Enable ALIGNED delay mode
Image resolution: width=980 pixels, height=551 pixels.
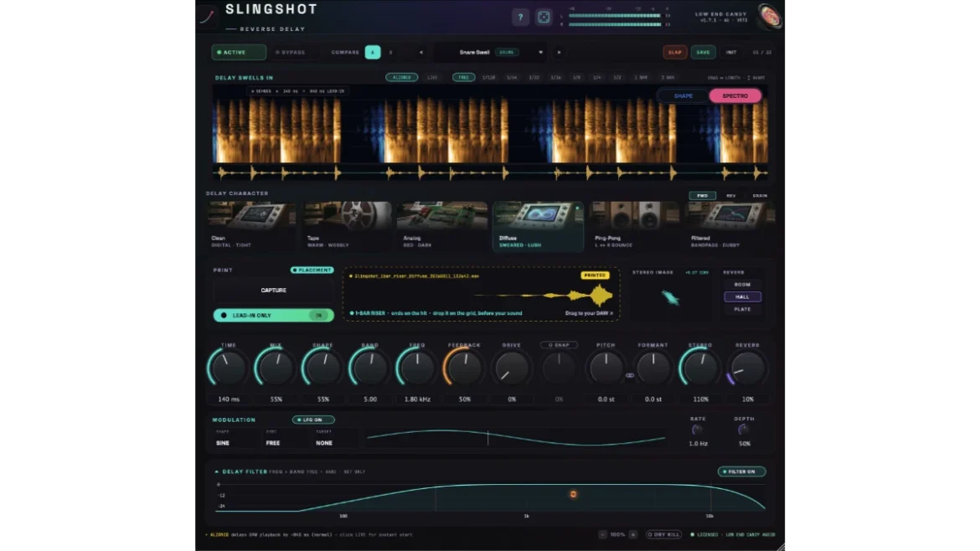coord(402,78)
